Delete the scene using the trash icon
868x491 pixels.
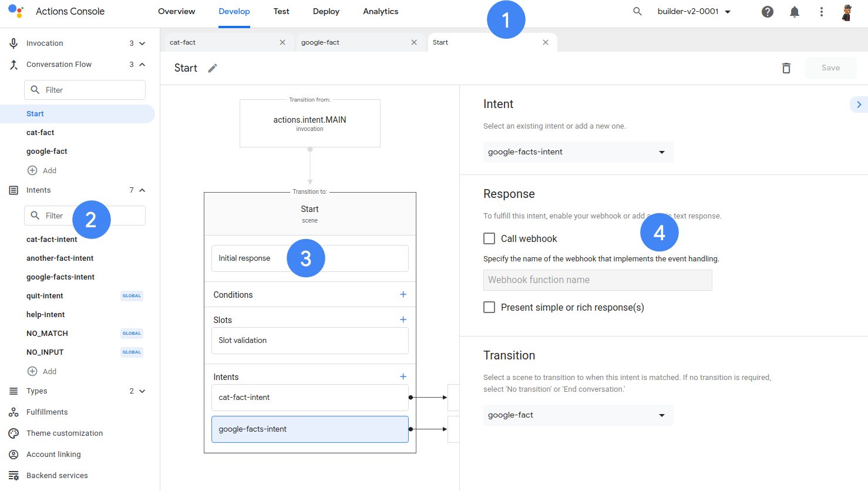point(786,68)
